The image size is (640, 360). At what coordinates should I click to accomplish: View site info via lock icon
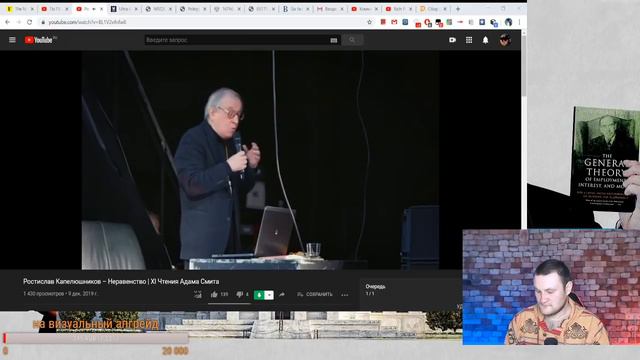pyautogui.click(x=43, y=22)
